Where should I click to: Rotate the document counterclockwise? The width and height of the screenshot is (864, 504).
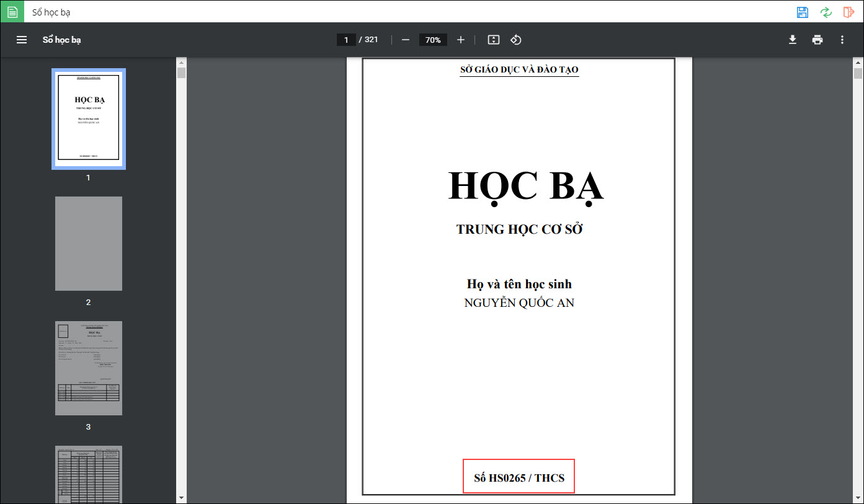[x=516, y=40]
